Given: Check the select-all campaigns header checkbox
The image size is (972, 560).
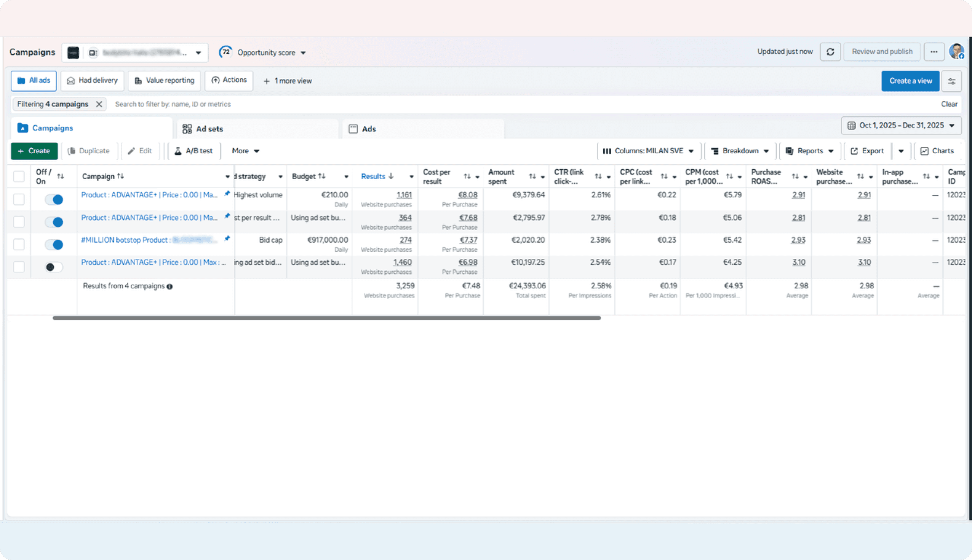Looking at the screenshot, I should pos(19,177).
